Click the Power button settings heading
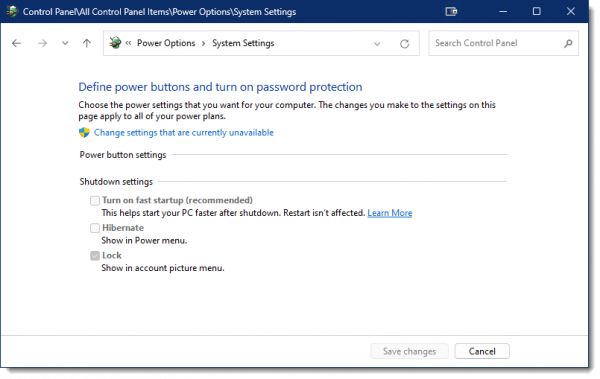The height and width of the screenshot is (379, 600). pos(123,155)
